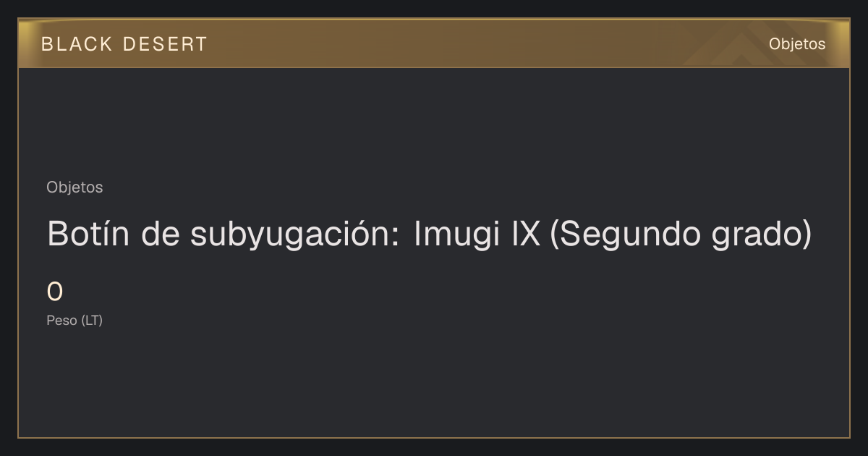Click the (Segundo grado) text in title
Viewport: 868px width, 456px height.
click(681, 235)
